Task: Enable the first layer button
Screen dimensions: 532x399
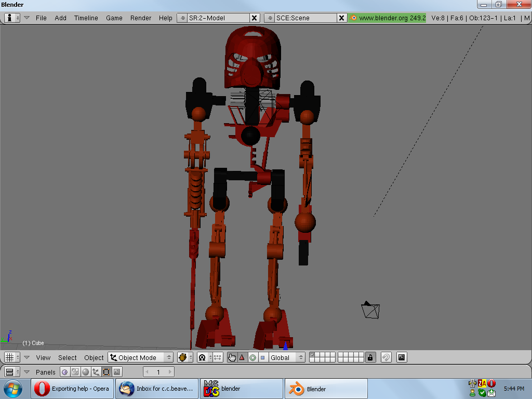Action: [x=312, y=355]
